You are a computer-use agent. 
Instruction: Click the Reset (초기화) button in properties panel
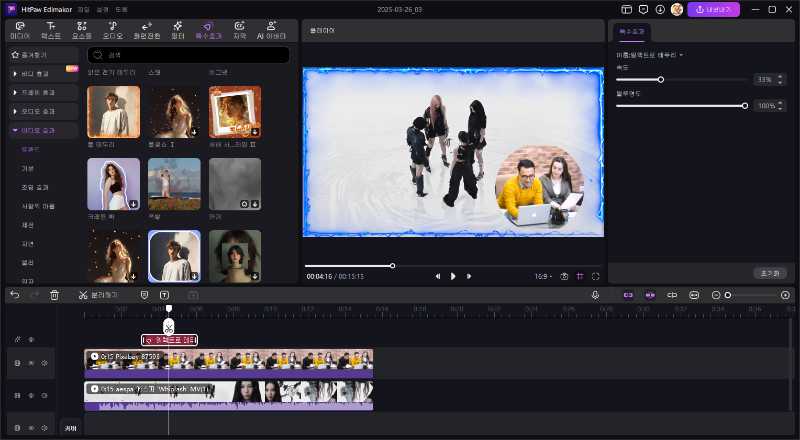point(770,273)
